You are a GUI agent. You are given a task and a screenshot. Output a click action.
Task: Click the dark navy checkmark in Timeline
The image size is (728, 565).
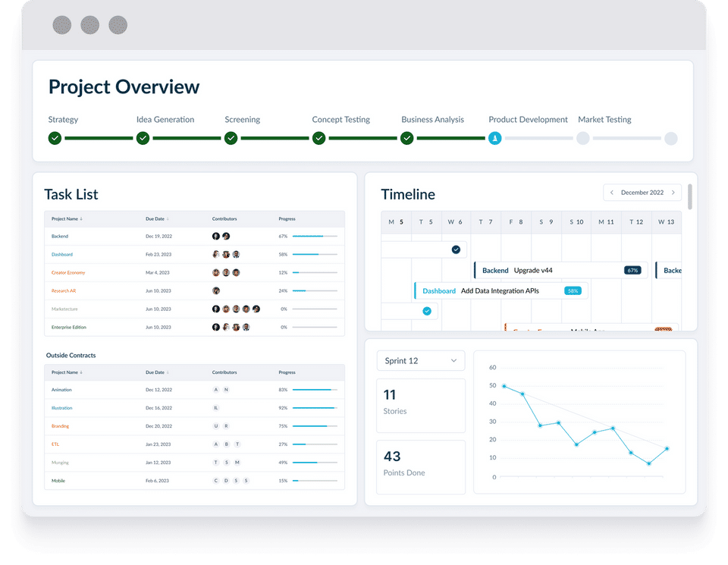tap(456, 250)
